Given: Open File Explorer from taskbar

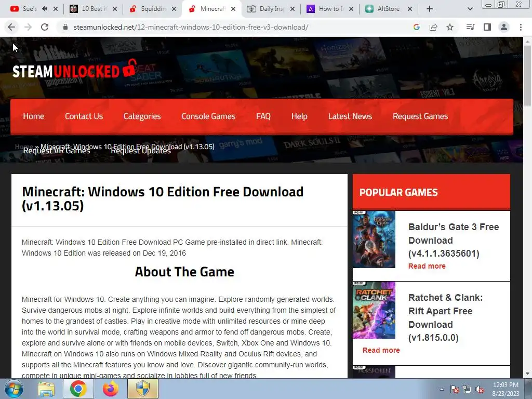Looking at the screenshot, I should 46,389.
